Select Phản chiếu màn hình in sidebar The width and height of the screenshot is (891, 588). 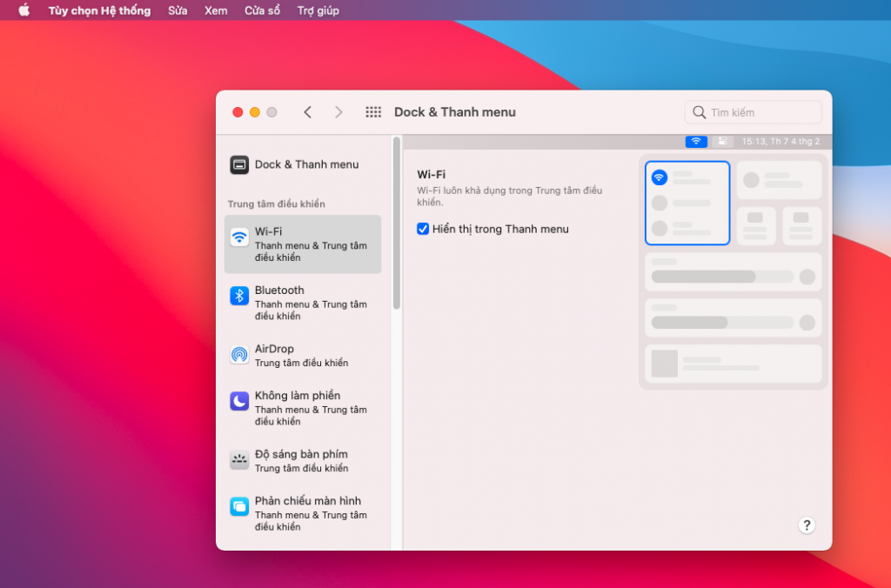coord(302,513)
